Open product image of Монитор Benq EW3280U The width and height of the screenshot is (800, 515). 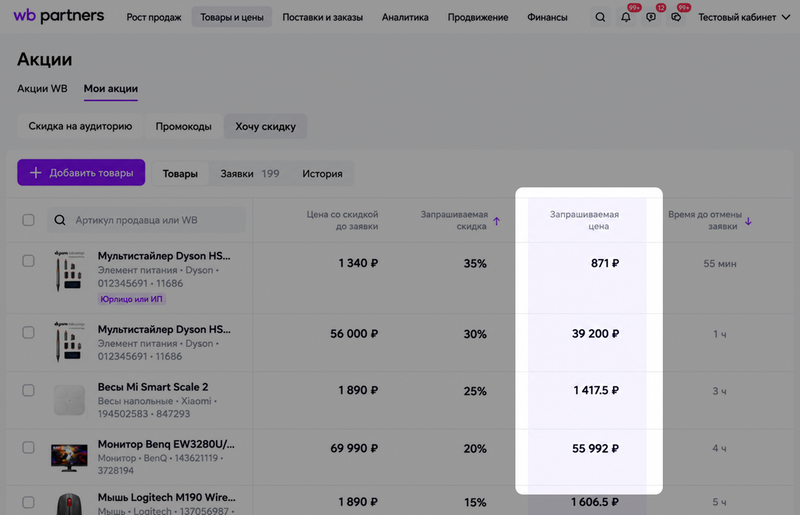pyautogui.click(x=69, y=457)
